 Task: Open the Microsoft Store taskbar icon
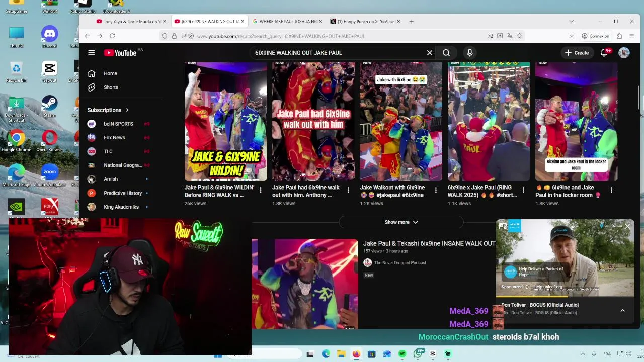(x=371, y=354)
